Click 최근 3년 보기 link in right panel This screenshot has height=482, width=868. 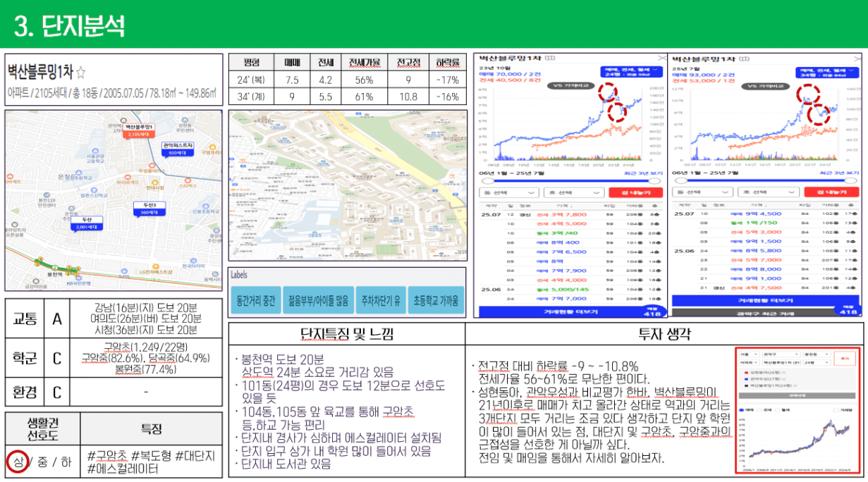pyautogui.click(x=839, y=173)
